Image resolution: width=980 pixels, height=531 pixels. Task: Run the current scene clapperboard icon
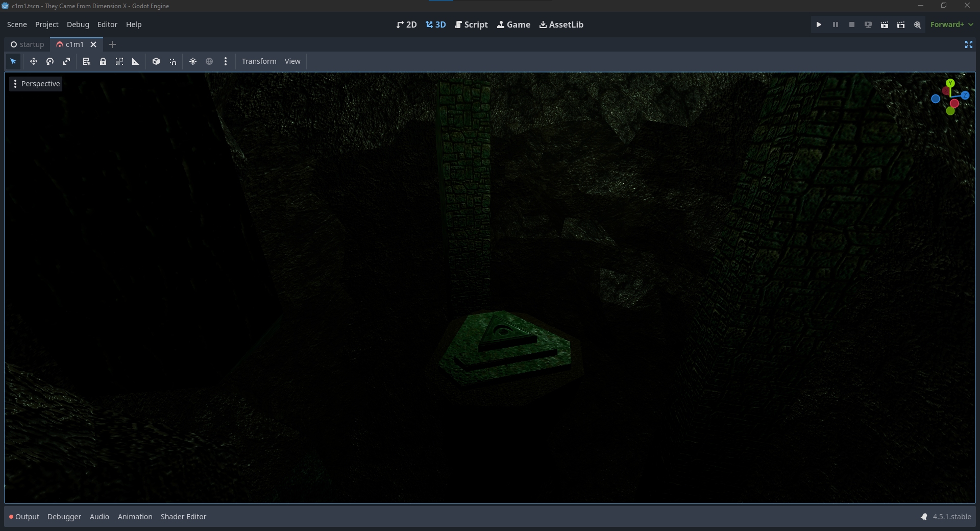tap(885, 25)
